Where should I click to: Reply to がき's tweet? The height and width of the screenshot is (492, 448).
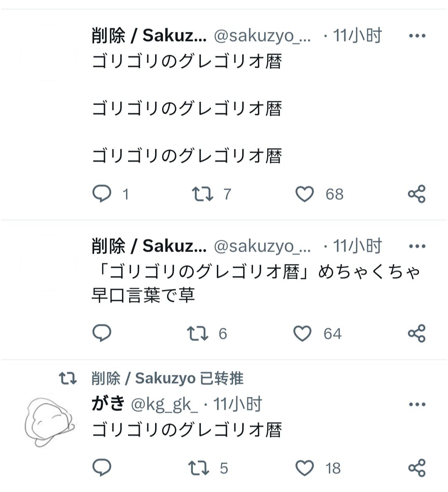(102, 468)
